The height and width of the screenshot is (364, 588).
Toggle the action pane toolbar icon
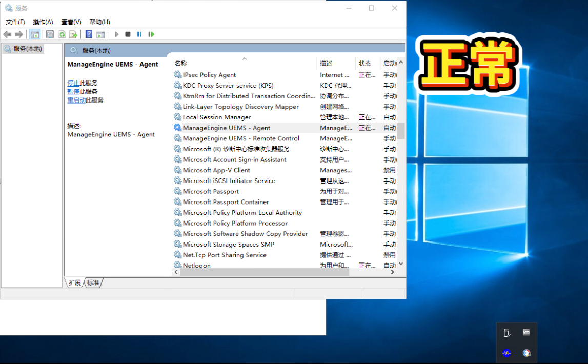100,34
